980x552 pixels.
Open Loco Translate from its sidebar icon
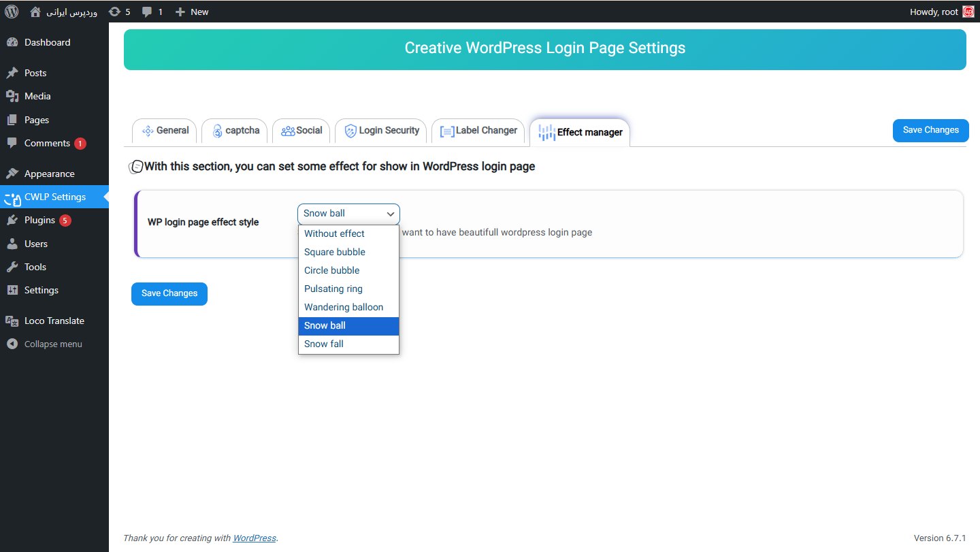(11, 321)
